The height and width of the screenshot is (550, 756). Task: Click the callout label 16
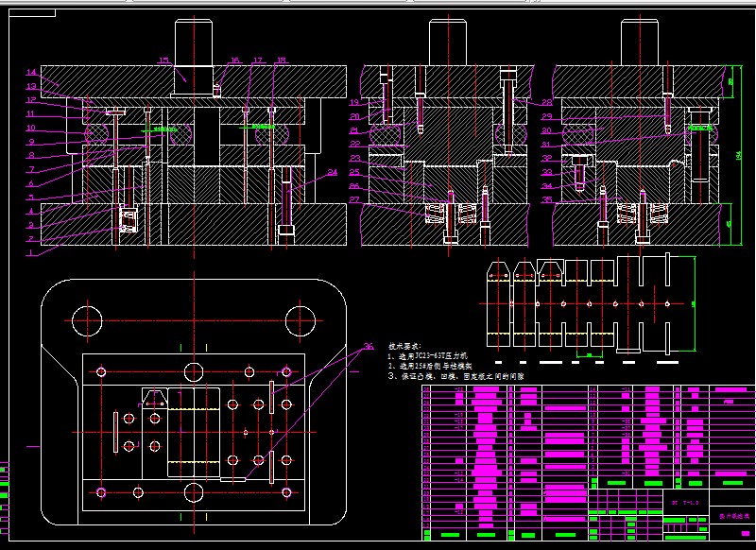234,60
